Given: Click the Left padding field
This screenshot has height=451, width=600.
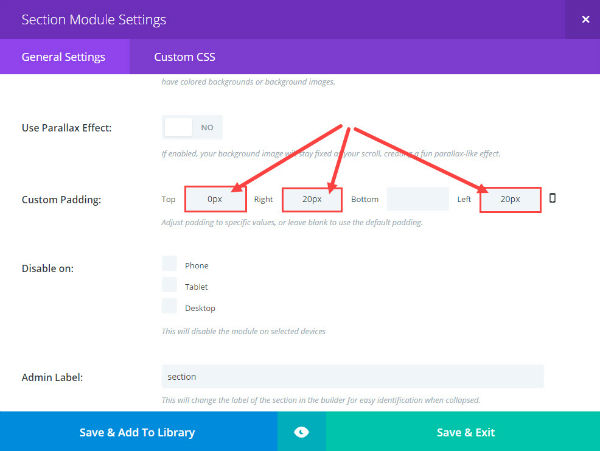Looking at the screenshot, I should point(510,199).
